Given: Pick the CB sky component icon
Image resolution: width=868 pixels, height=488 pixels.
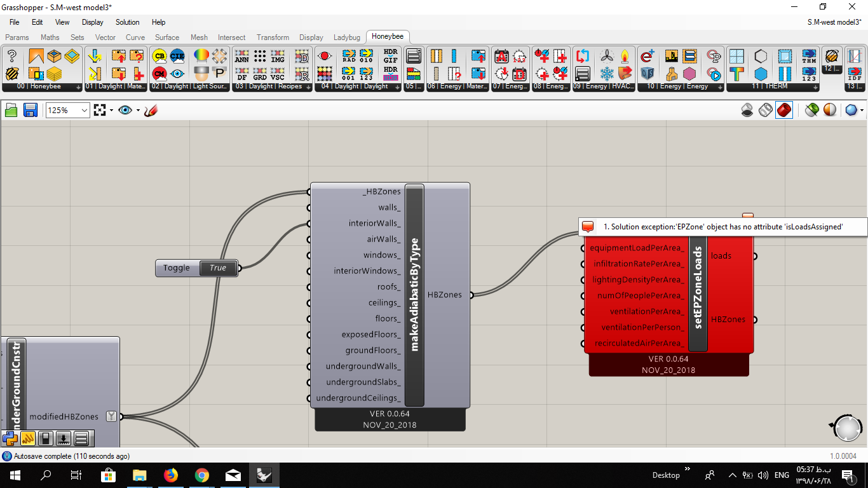Looking at the screenshot, I should (x=159, y=56).
